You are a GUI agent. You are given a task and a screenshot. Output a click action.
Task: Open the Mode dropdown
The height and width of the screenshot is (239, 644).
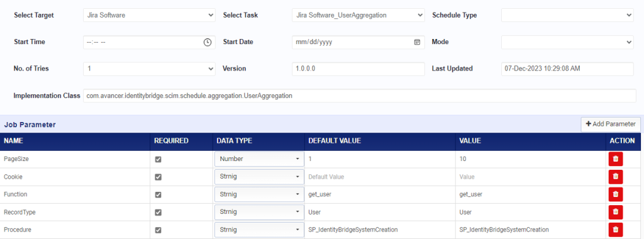(568, 42)
